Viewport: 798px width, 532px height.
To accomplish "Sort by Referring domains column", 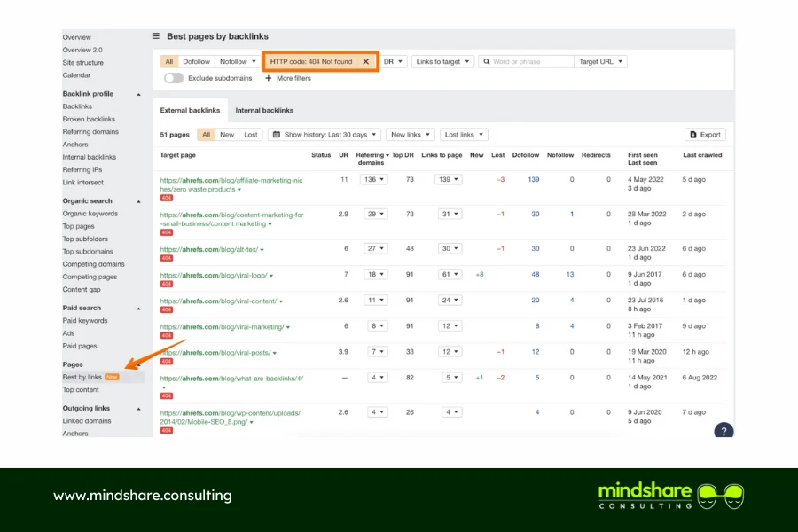I will (372, 159).
